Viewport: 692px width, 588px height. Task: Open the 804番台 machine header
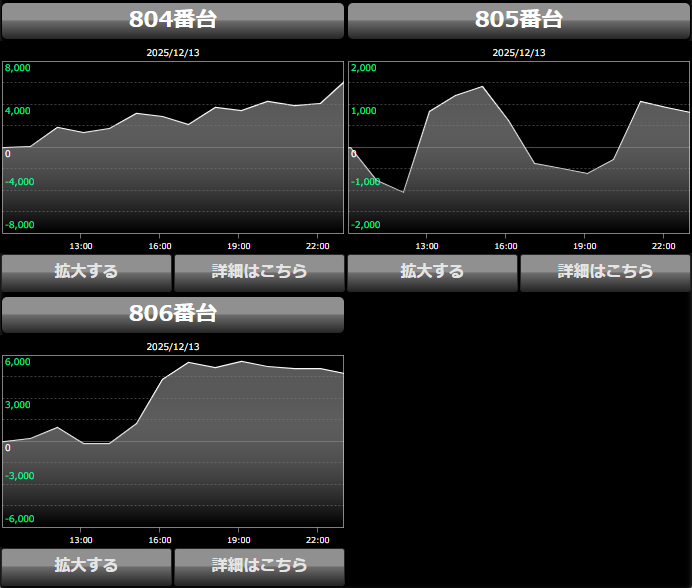point(173,20)
